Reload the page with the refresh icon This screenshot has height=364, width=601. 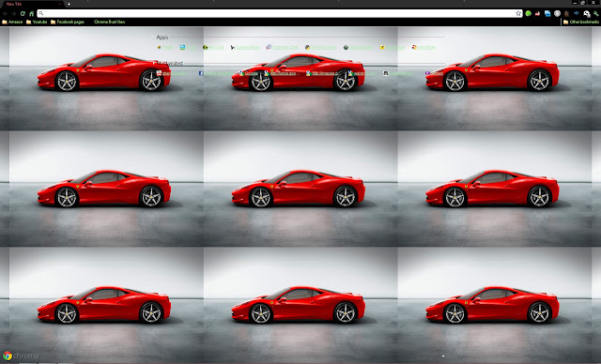tap(23, 13)
